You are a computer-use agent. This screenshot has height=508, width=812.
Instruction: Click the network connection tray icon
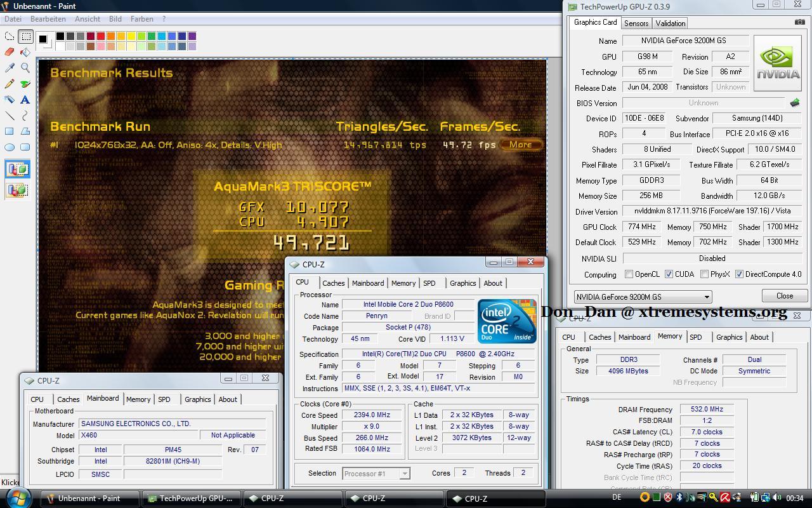click(x=766, y=498)
